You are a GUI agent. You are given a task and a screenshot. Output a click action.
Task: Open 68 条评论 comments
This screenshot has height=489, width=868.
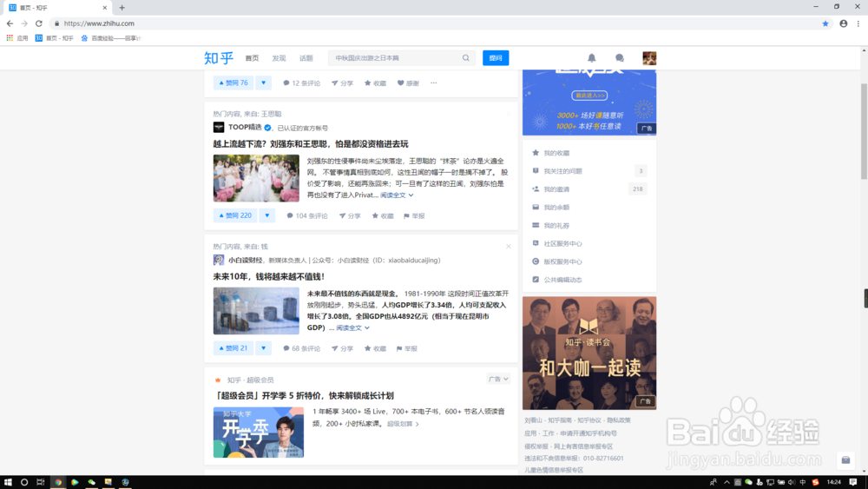(302, 348)
